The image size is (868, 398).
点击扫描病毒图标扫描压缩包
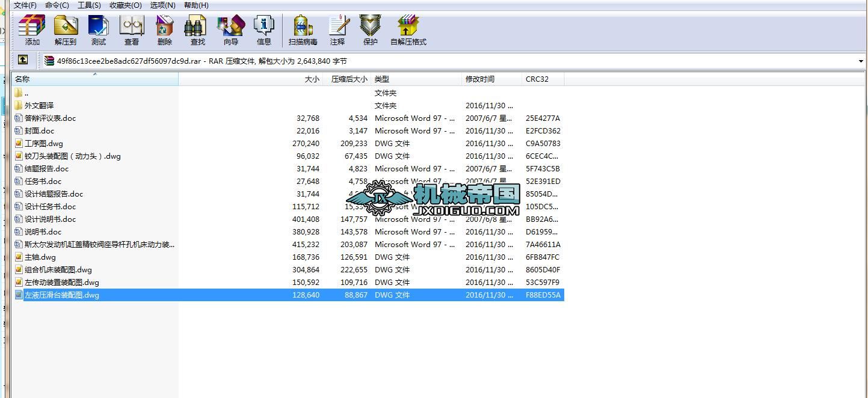[x=303, y=28]
